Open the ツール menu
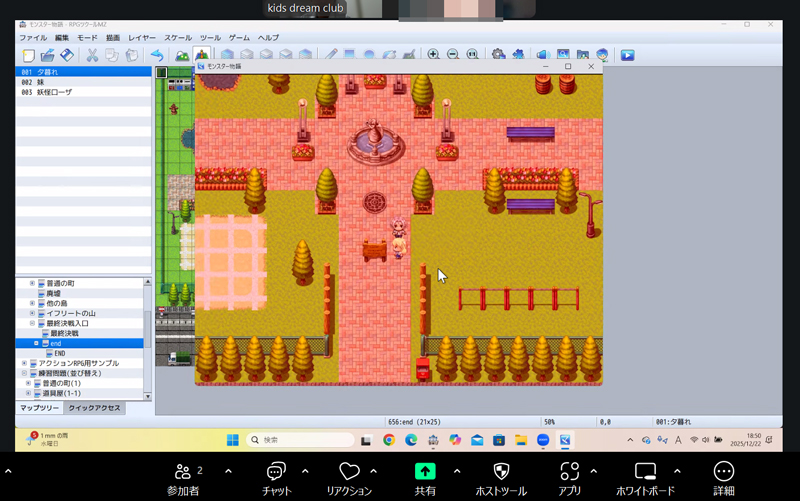The width and height of the screenshot is (800, 501). (210, 37)
